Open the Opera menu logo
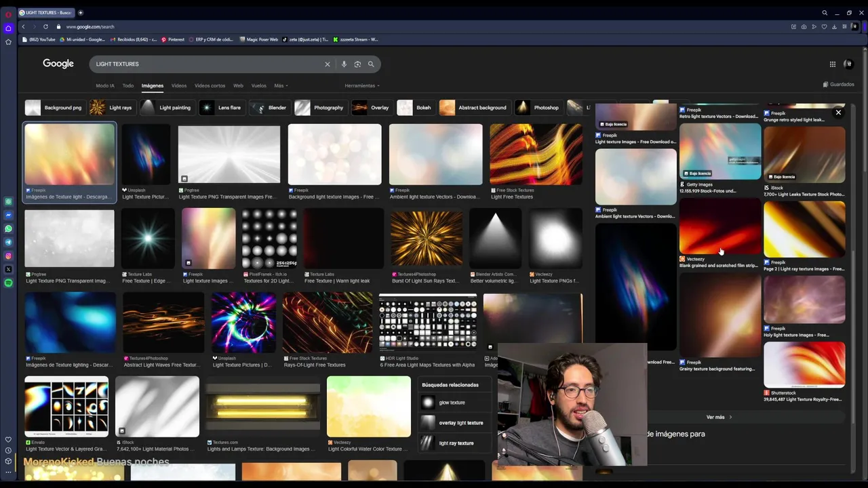Image resolution: width=868 pixels, height=488 pixels. pos(8,14)
